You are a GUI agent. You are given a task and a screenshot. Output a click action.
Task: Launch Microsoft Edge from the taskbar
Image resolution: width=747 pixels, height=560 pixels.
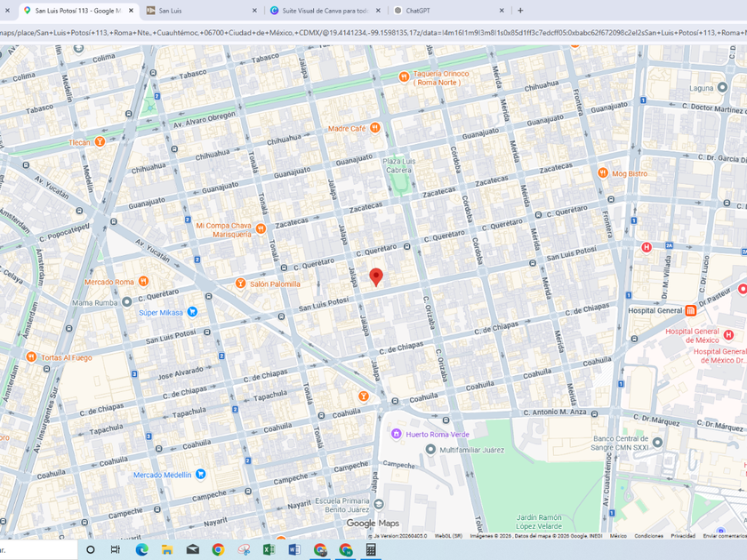(141, 549)
